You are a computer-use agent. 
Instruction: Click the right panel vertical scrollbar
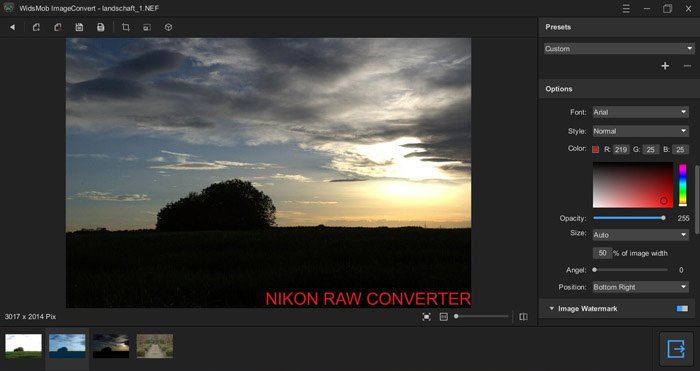[x=697, y=199]
